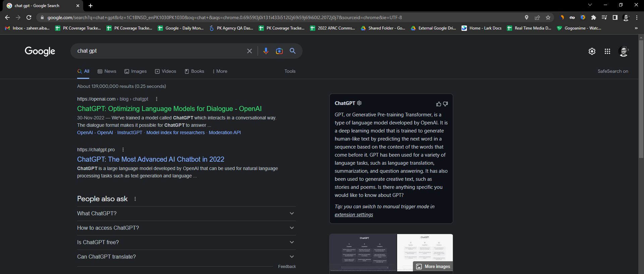Click the Feedback link below questions

click(287, 267)
